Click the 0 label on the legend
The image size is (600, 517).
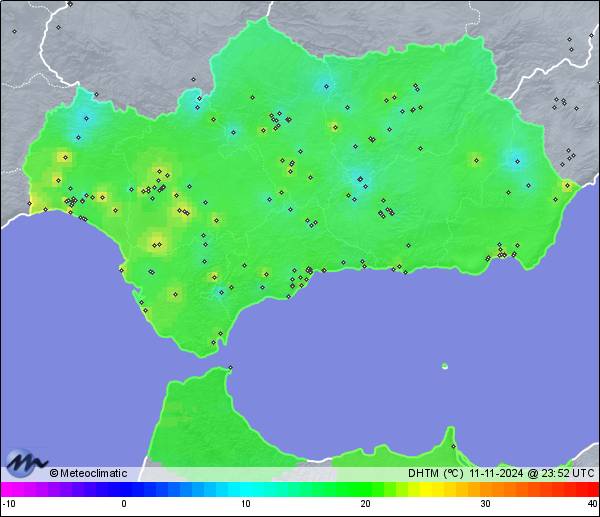(124, 503)
